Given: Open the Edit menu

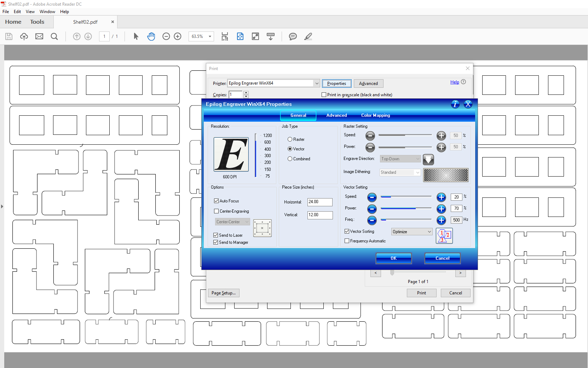Looking at the screenshot, I should click(17, 12).
